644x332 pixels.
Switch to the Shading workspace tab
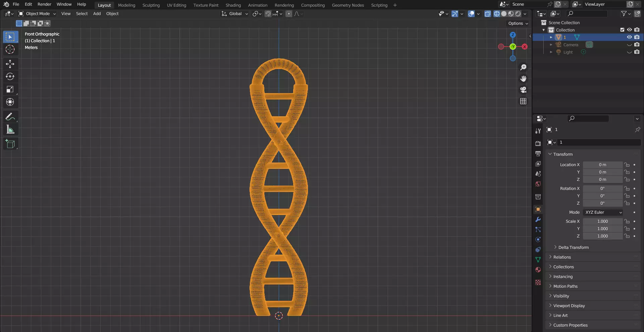tap(233, 5)
